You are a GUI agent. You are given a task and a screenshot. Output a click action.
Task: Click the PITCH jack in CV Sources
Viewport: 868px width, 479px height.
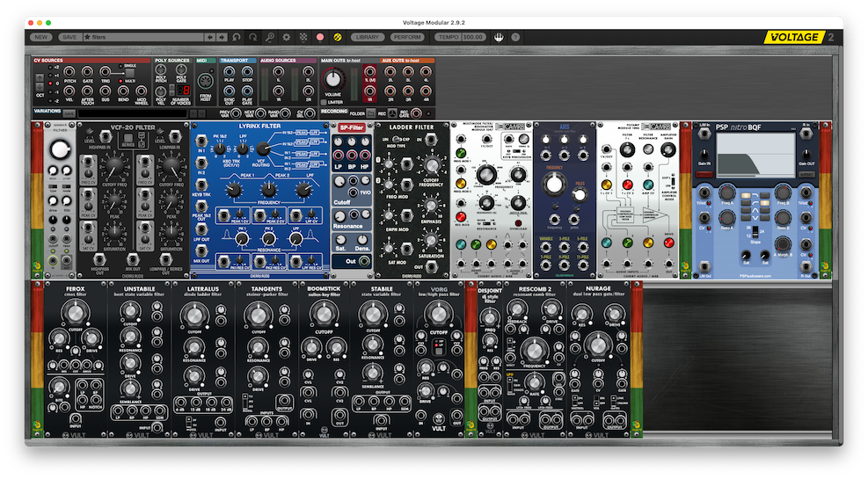coord(69,72)
